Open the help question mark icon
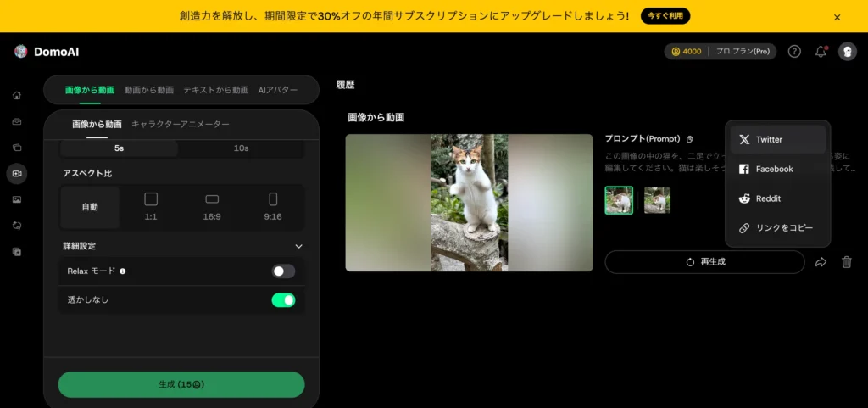The image size is (868, 408). click(x=794, y=52)
